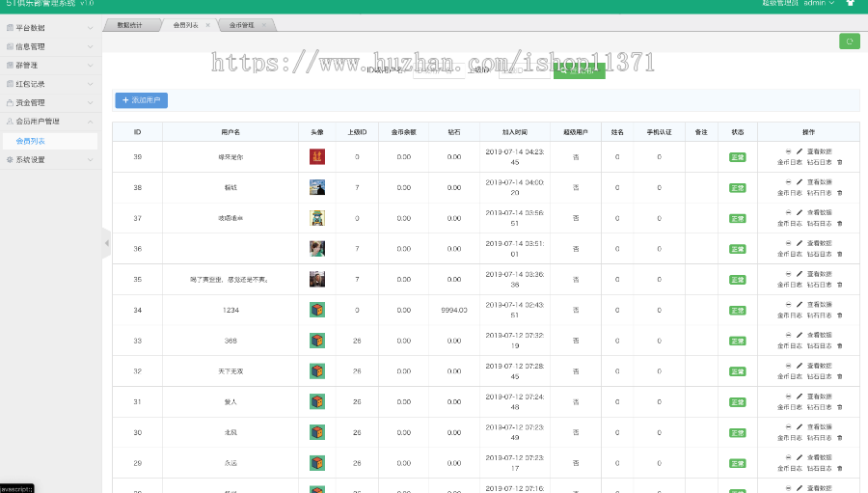Click the avatar thumbnail of user ID 36
Screen dimensions: 868x493
(317, 249)
